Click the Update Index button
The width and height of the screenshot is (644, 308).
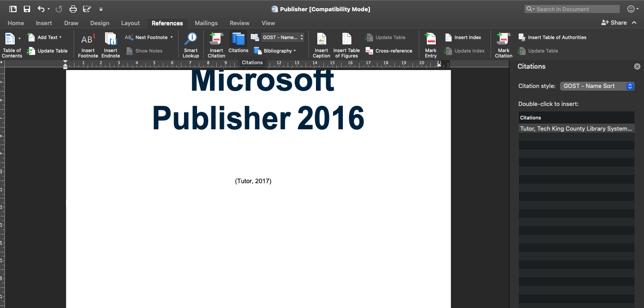(464, 51)
